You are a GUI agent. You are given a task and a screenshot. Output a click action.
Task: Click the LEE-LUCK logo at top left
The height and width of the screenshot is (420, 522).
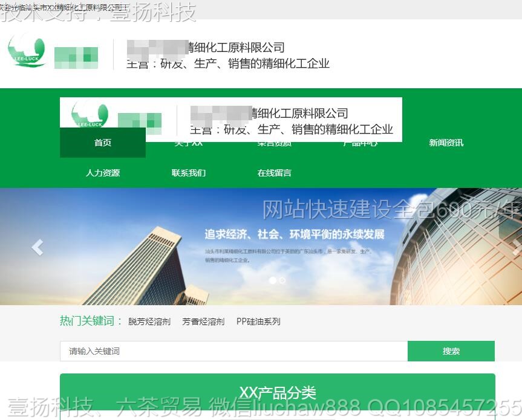tap(27, 51)
